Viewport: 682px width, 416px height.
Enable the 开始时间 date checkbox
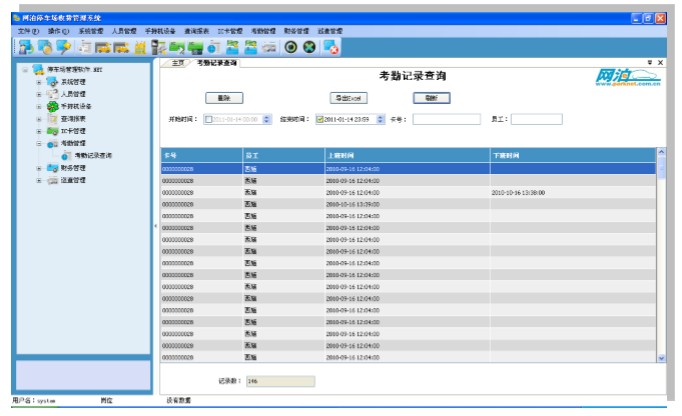[208, 119]
